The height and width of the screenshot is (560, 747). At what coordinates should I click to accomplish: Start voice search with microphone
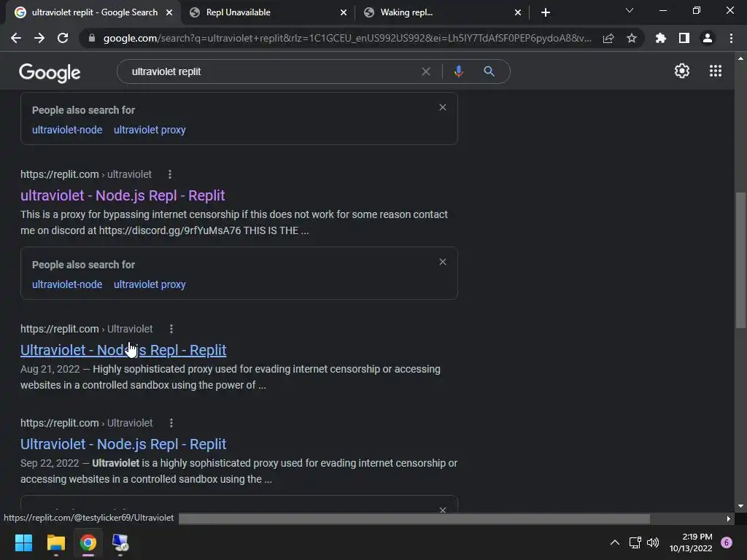tap(458, 71)
